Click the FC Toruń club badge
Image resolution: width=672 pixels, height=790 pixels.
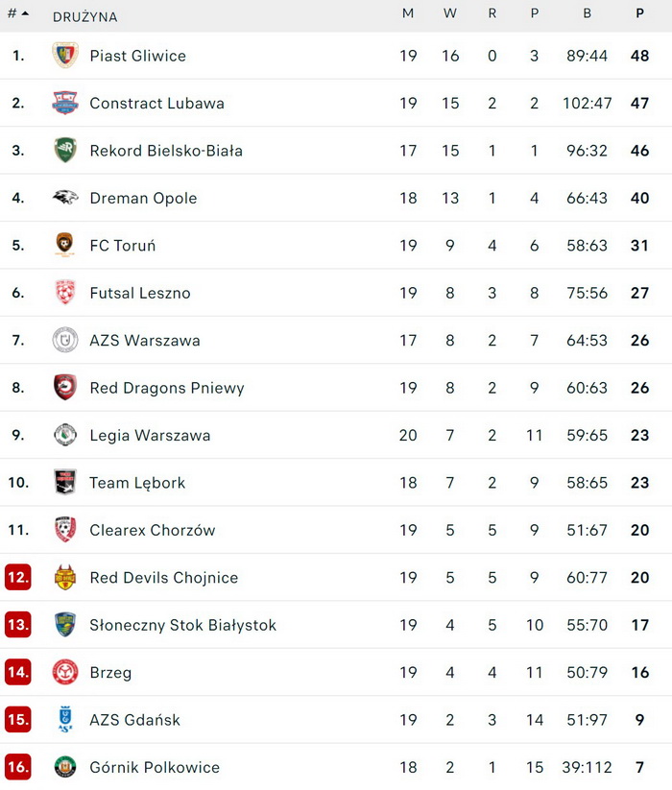[x=65, y=245]
